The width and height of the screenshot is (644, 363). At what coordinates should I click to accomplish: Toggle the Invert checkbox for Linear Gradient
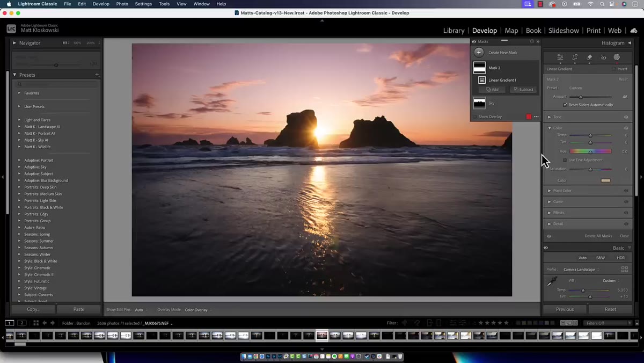(614, 69)
